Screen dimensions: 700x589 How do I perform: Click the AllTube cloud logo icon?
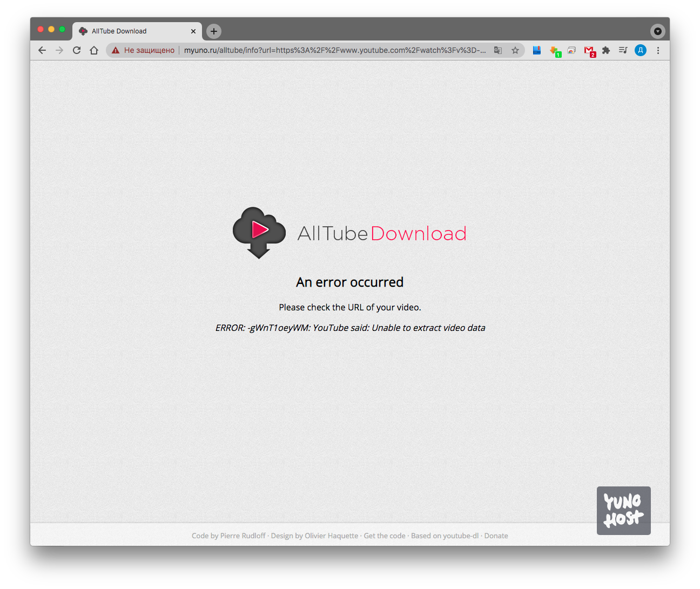pyautogui.click(x=259, y=233)
